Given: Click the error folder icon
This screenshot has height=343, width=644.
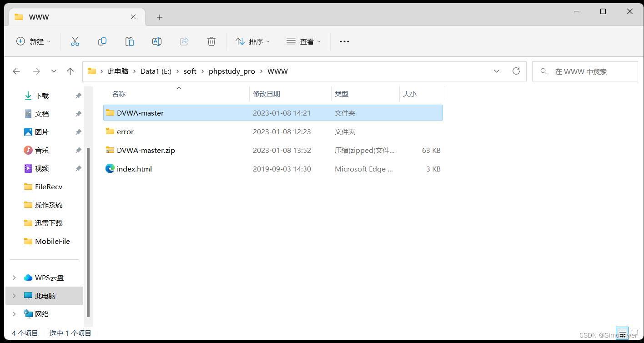Looking at the screenshot, I should [x=110, y=131].
